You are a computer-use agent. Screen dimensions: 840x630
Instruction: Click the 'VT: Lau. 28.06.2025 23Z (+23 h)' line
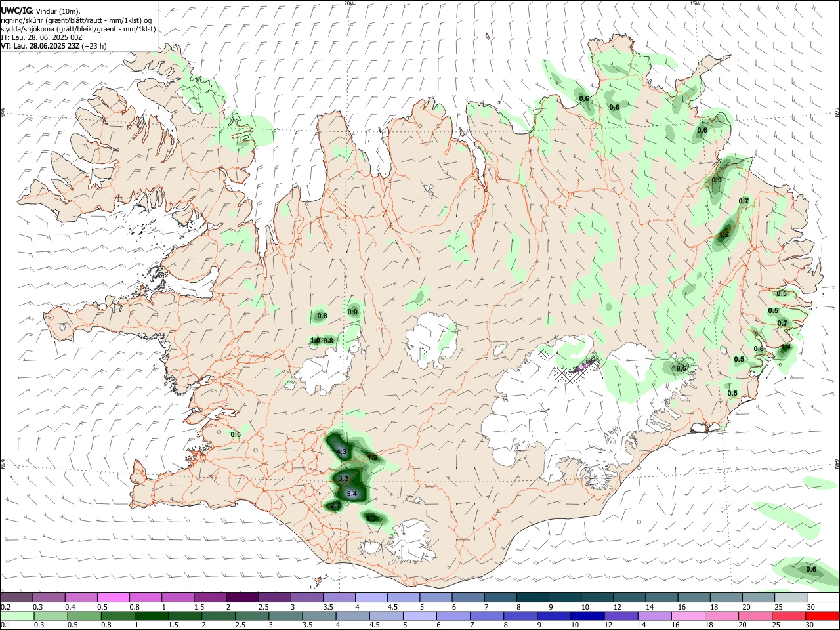click(x=54, y=46)
